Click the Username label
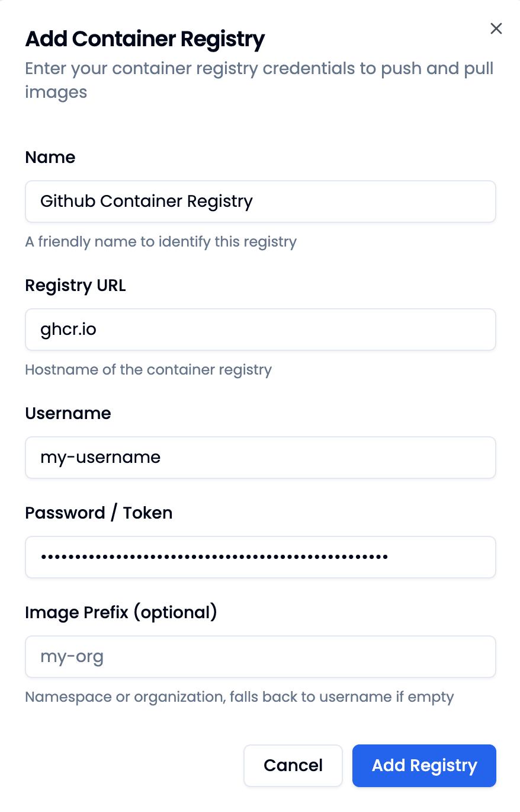The width and height of the screenshot is (520, 812). [x=68, y=413]
